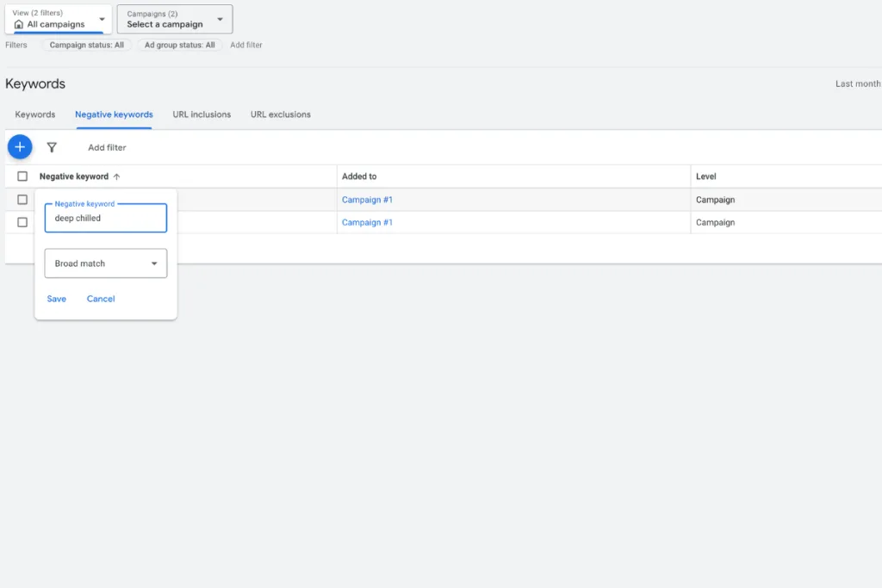The width and height of the screenshot is (882, 588).
Task: Open the second row's Campaign #1 link
Action: (367, 222)
